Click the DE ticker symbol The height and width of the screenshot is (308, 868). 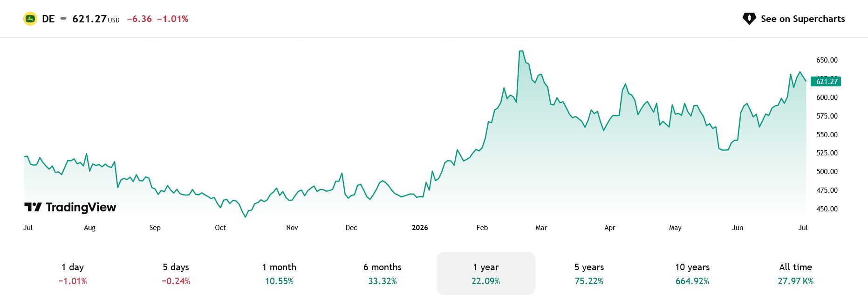point(48,19)
